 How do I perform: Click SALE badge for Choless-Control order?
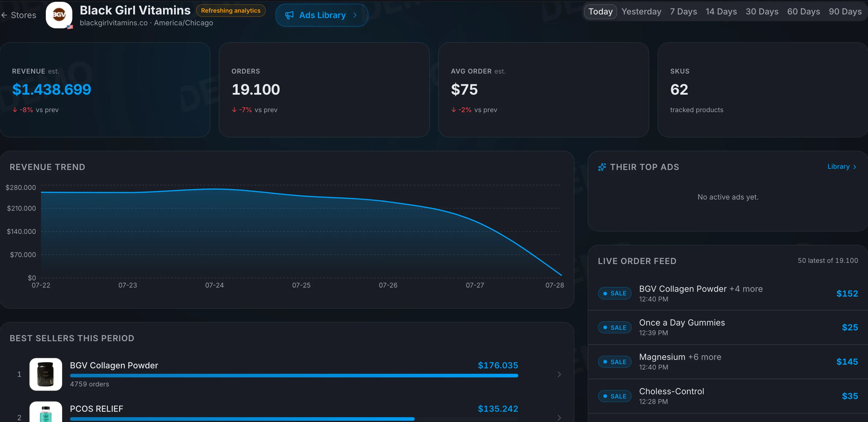pos(615,396)
